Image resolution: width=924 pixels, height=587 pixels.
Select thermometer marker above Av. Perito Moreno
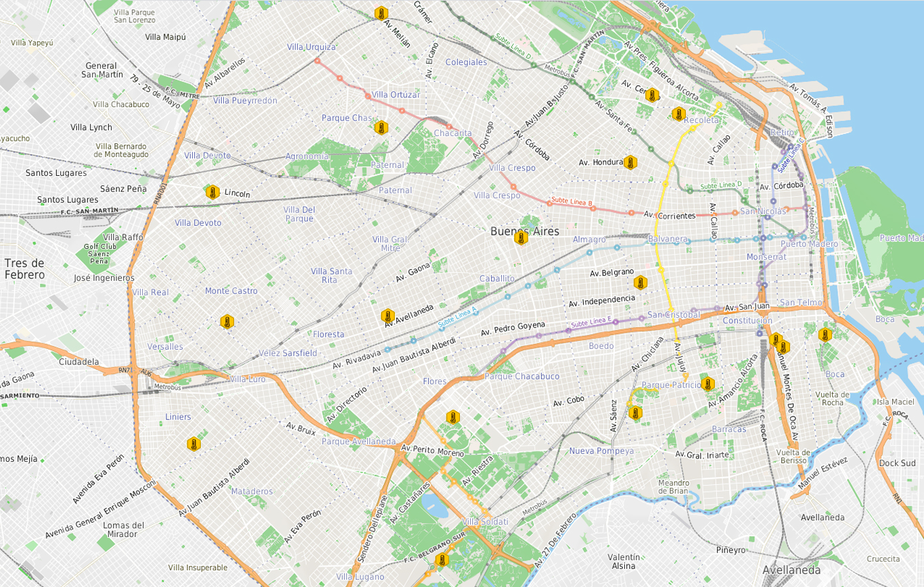pos(452,417)
